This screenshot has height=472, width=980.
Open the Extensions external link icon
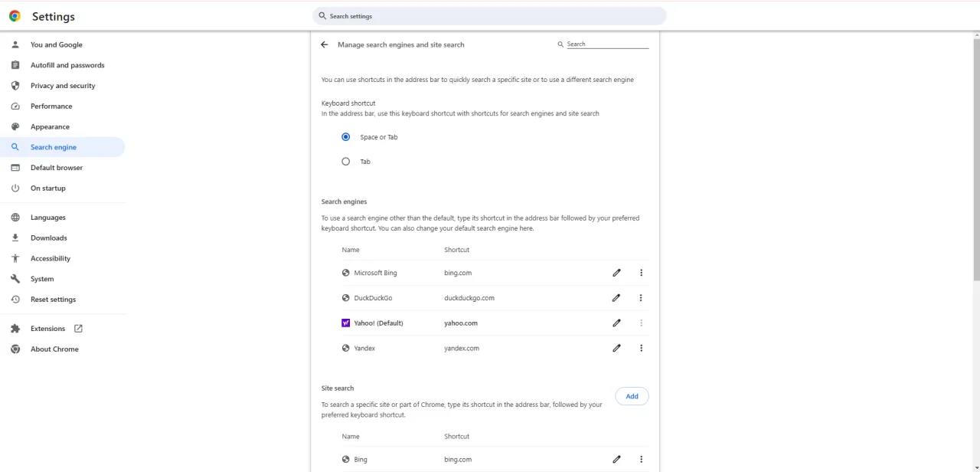click(78, 328)
